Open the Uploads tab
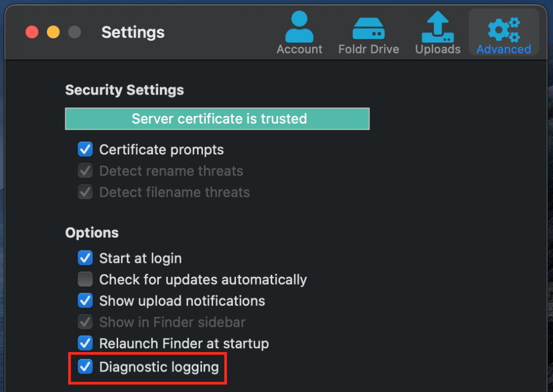Viewport: 553px width, 392px height. 437,49
